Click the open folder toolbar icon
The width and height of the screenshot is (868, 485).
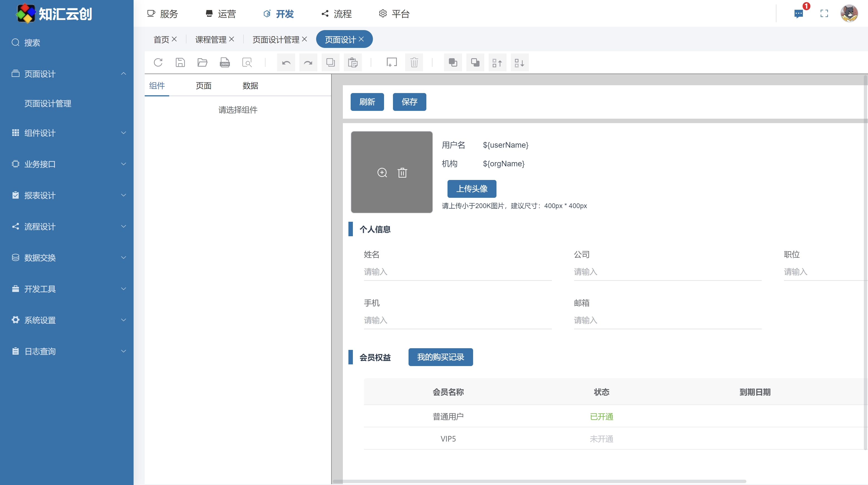(x=202, y=62)
